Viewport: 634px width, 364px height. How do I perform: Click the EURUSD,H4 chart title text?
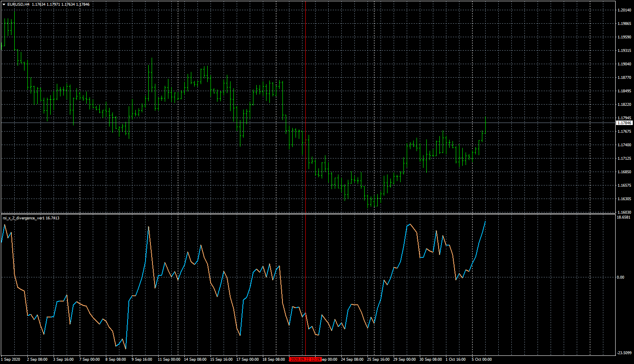(x=18, y=4)
